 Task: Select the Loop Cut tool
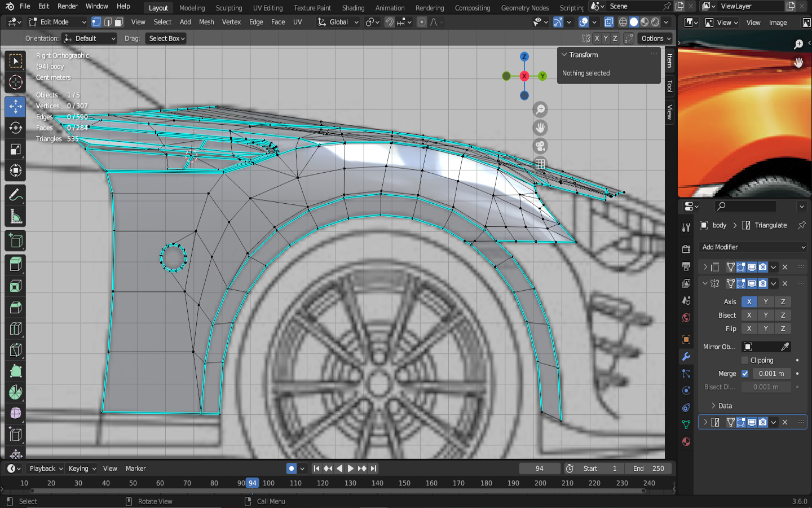tap(15, 329)
